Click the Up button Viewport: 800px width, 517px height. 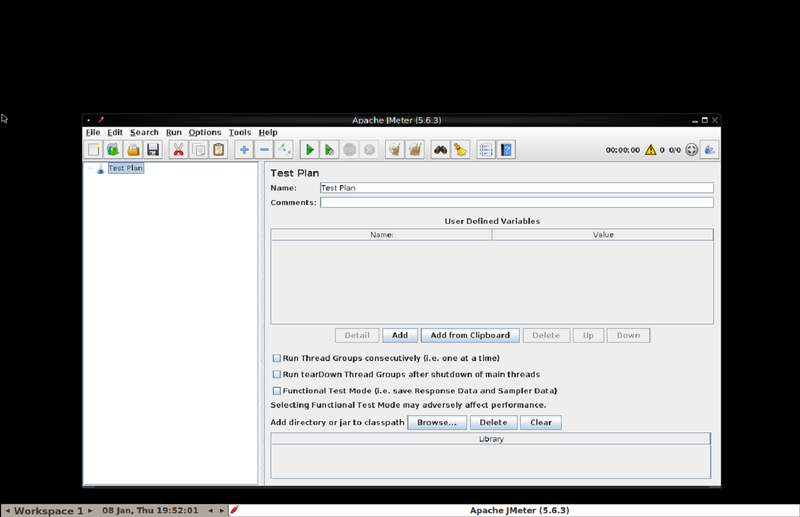click(x=588, y=335)
